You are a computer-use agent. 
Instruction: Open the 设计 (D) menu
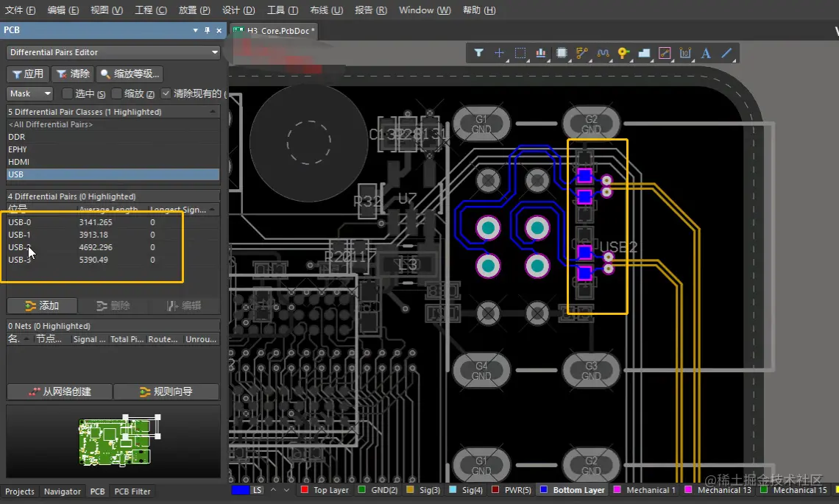click(x=238, y=10)
